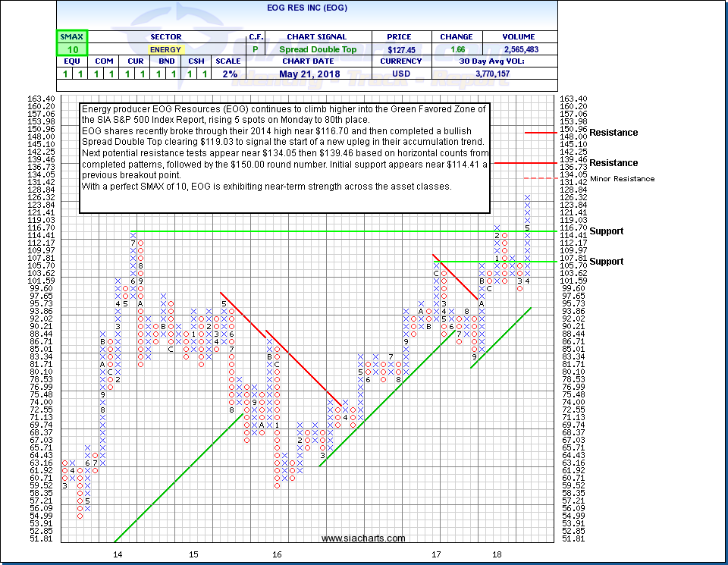Click the green SMAX value 10 box

(x=72, y=49)
